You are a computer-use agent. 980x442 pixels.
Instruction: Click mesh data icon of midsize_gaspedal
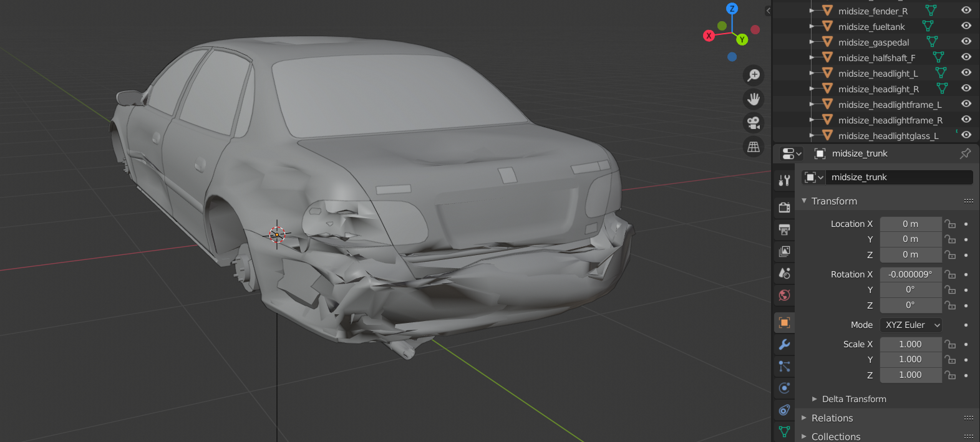[x=932, y=42]
